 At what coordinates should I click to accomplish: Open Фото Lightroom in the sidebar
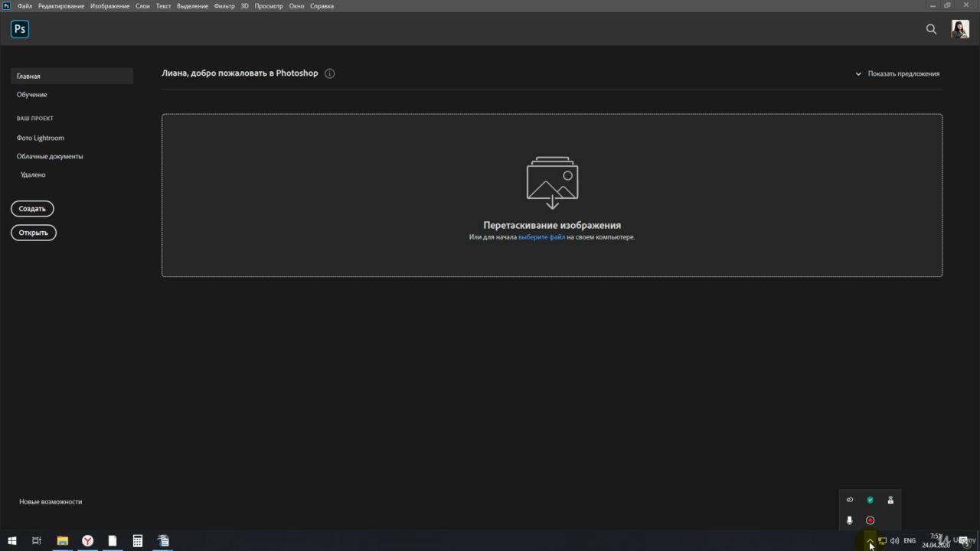(41, 138)
